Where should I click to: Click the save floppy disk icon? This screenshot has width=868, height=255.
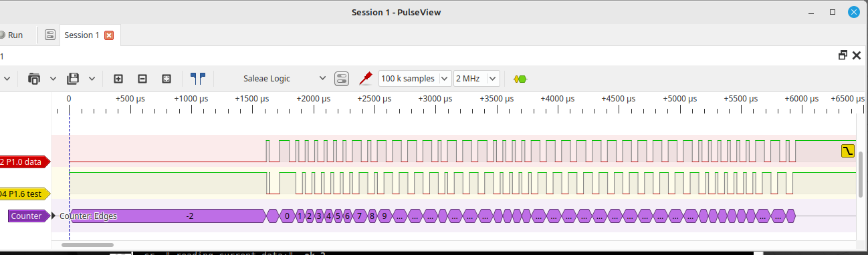point(73,78)
